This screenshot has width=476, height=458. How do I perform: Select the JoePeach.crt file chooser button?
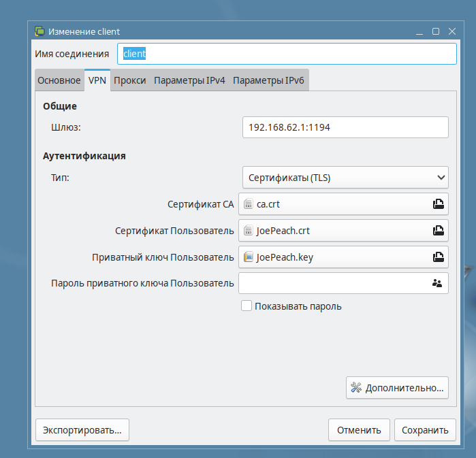click(x=343, y=231)
